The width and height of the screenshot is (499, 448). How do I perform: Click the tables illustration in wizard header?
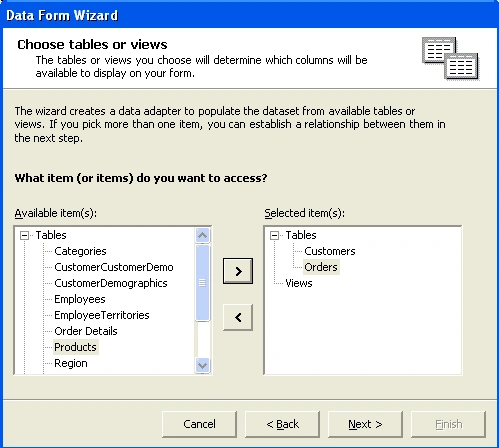coord(450,58)
